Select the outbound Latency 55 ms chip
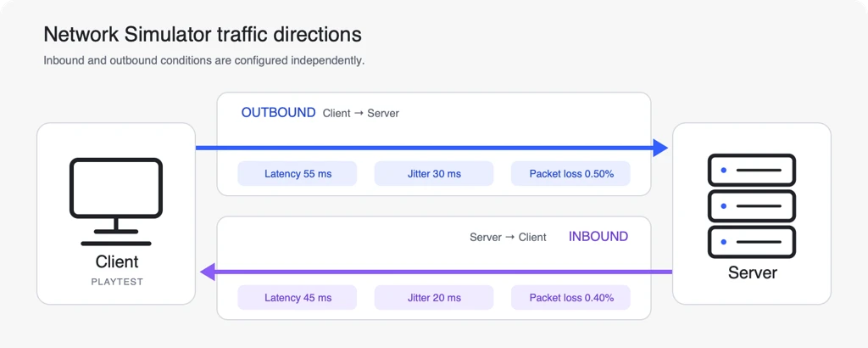The height and width of the screenshot is (348, 868). (x=298, y=174)
